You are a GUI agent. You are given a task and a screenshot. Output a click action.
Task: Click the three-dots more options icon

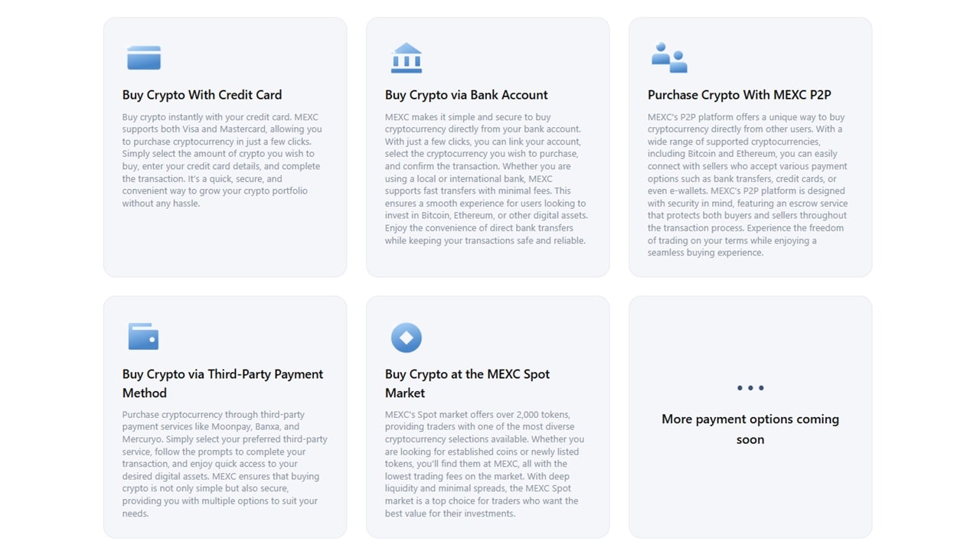[x=750, y=388]
